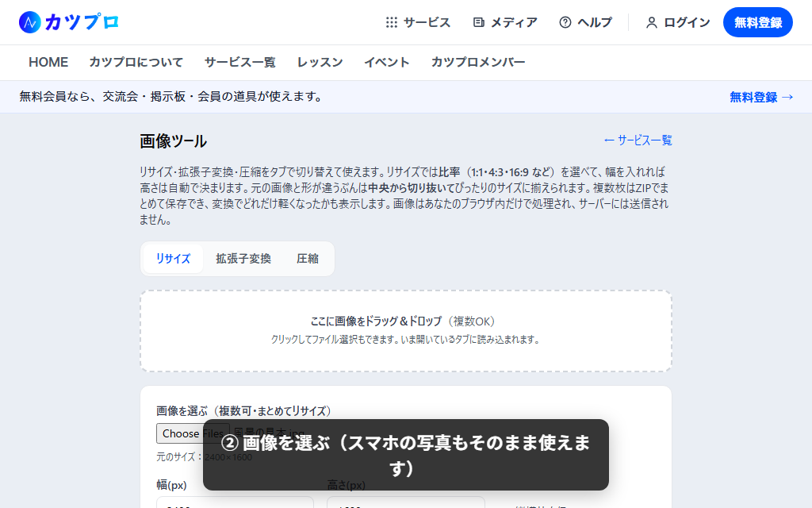Select the リサイズ tab
The width and height of the screenshot is (812, 508).
tap(173, 259)
